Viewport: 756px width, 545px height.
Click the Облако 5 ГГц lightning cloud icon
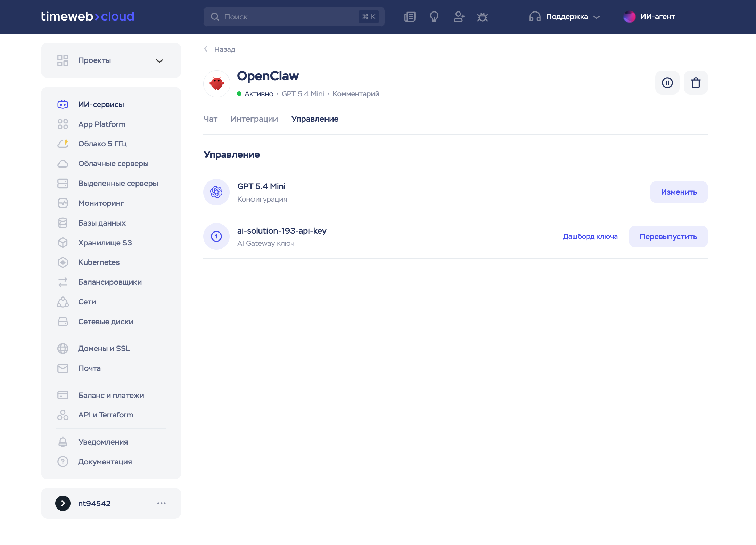coord(63,144)
